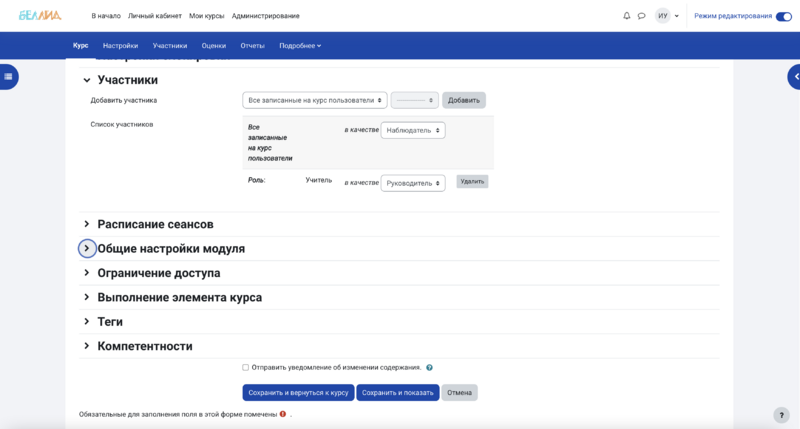Expand the Расписание сеансов section
Screen dimensions: 800x429
[87, 224]
